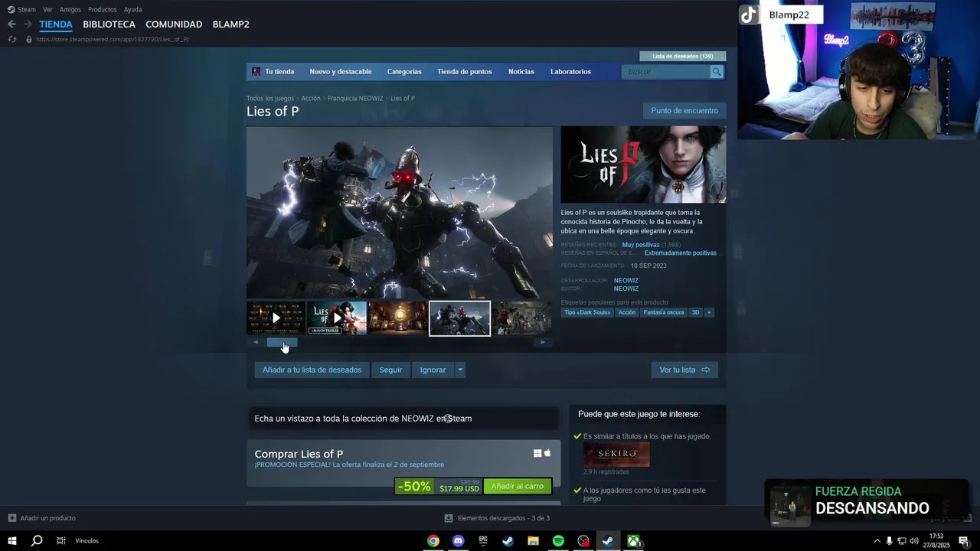
Task: Open the Tu tienda dropdown menu
Action: (279, 72)
